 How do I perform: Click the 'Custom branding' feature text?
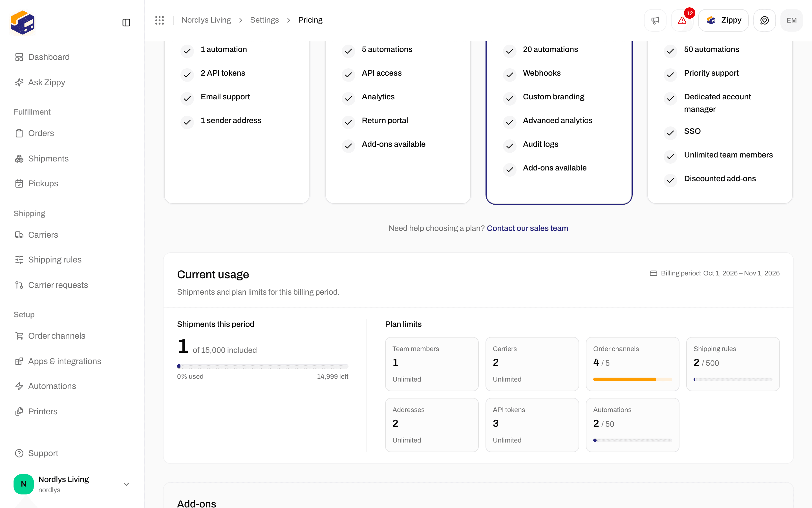click(553, 97)
